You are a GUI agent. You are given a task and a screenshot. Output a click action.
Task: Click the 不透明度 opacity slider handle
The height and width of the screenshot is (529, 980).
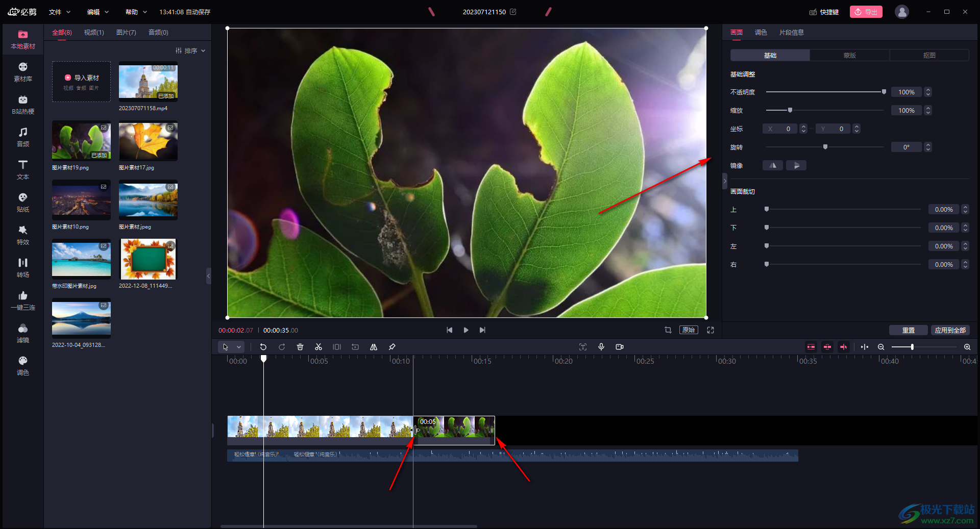(884, 92)
